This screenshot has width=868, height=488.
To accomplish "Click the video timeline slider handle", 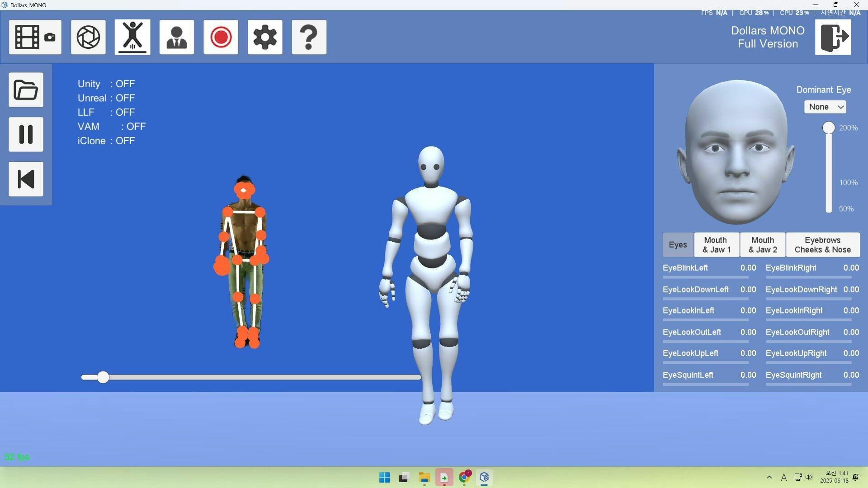I will (x=103, y=377).
